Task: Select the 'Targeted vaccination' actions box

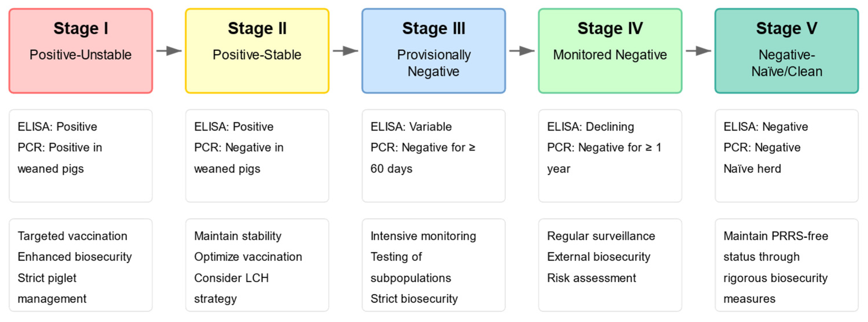Action: [x=81, y=265]
